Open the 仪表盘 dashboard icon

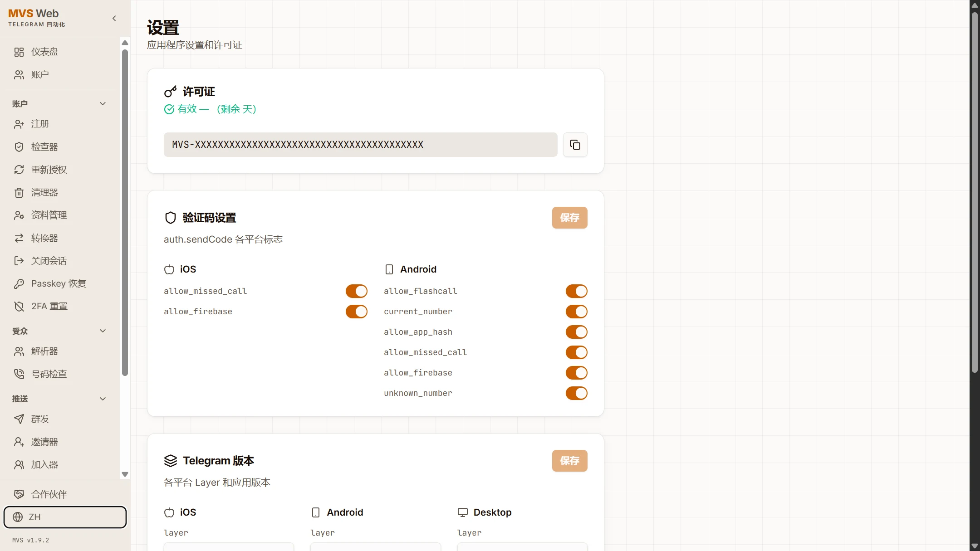pos(19,52)
